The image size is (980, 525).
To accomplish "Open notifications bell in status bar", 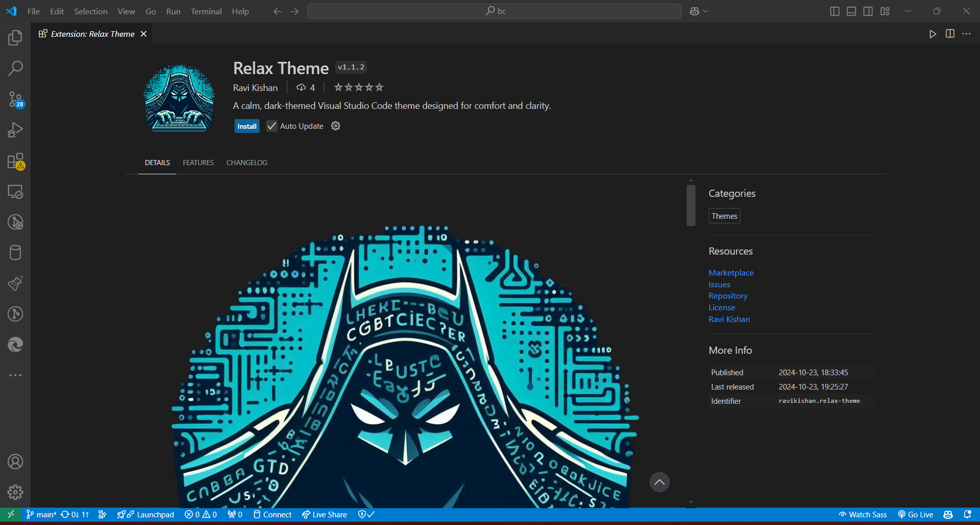I will [967, 514].
